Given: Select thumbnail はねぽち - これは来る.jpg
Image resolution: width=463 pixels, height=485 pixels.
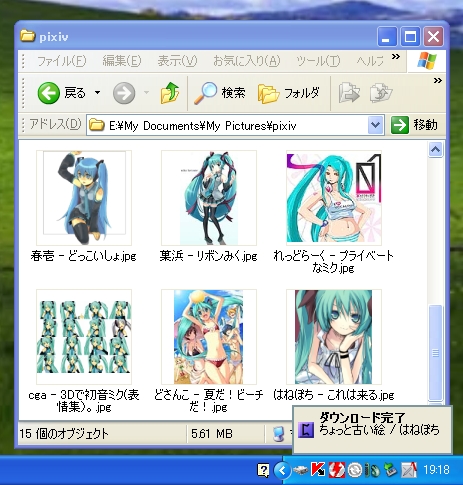Looking at the screenshot, I should click(x=334, y=337).
